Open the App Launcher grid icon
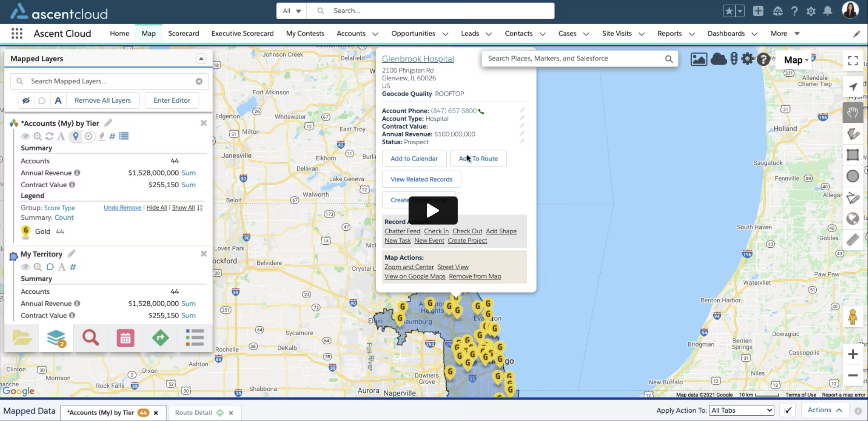Viewport: 868px width, 421px height. click(17, 33)
